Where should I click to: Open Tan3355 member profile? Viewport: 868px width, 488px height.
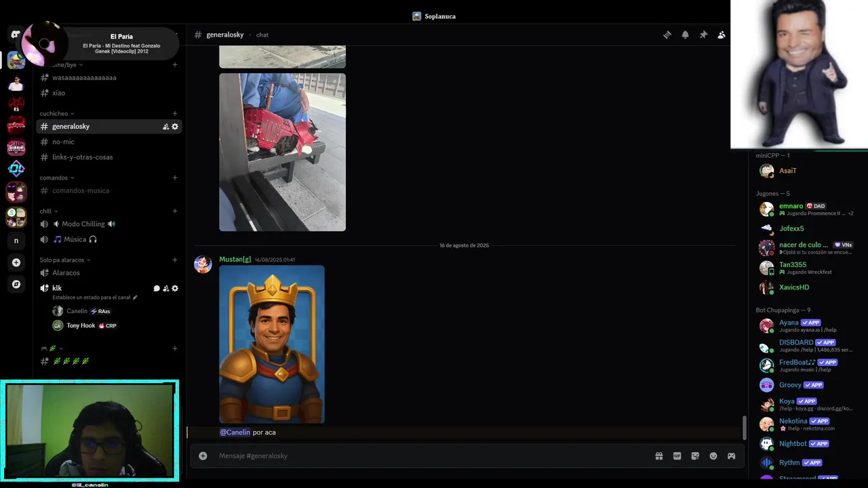[x=807, y=268]
